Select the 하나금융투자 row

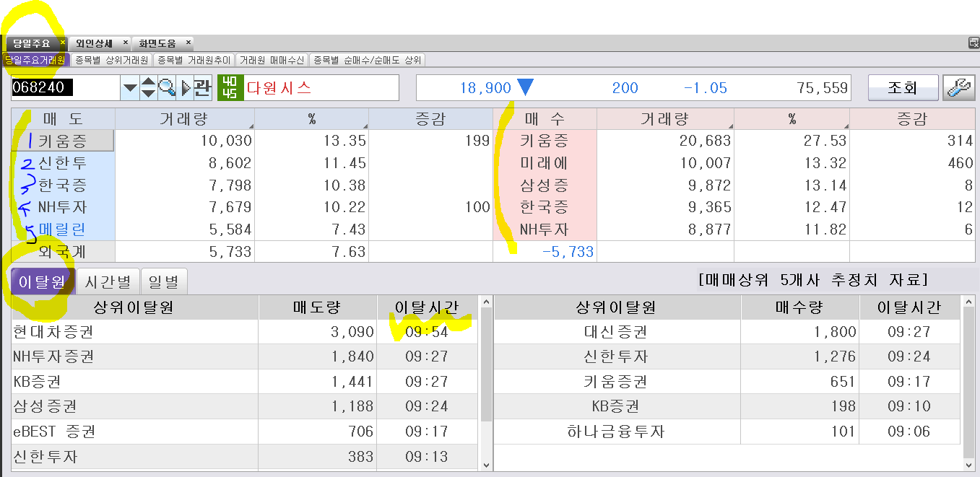tap(728, 432)
